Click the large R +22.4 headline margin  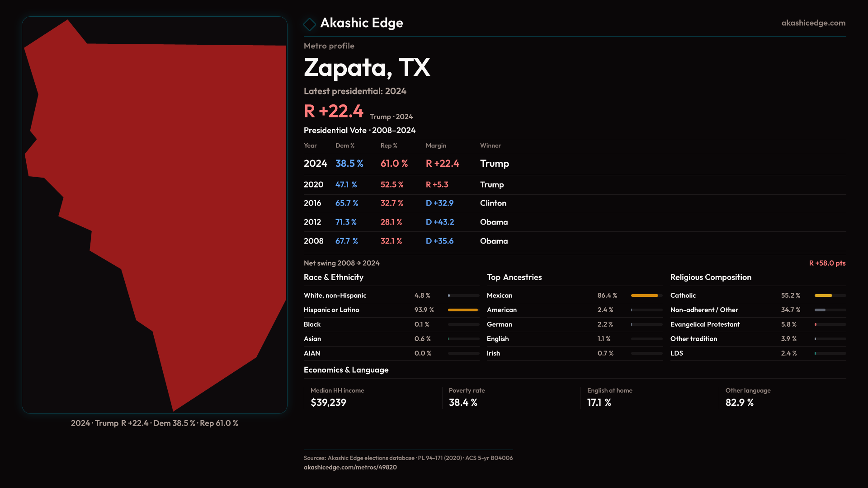pos(334,111)
